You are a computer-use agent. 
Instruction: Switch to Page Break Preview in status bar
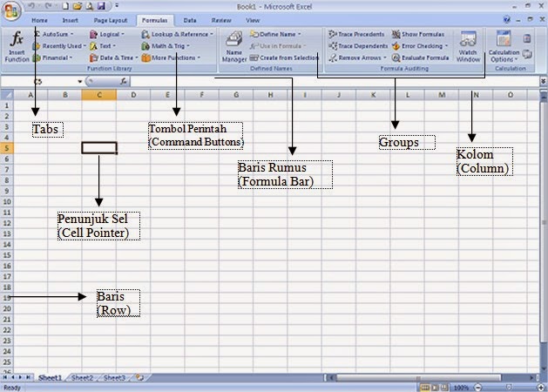pyautogui.click(x=443, y=388)
